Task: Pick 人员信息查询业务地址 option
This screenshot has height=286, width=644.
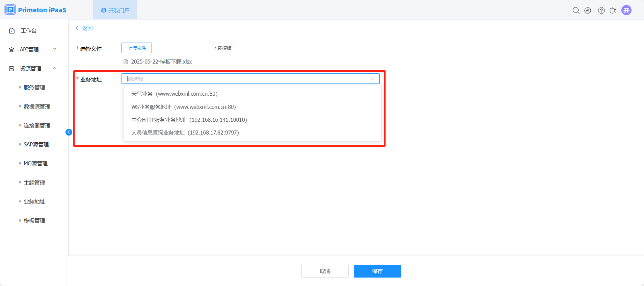Action: (185, 133)
